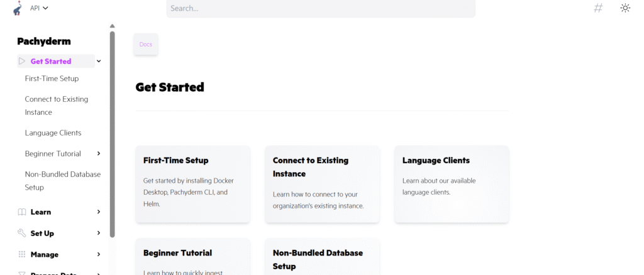Image resolution: width=644 pixels, height=275 pixels.
Task: Open Language Clients in sidebar
Action: point(53,132)
